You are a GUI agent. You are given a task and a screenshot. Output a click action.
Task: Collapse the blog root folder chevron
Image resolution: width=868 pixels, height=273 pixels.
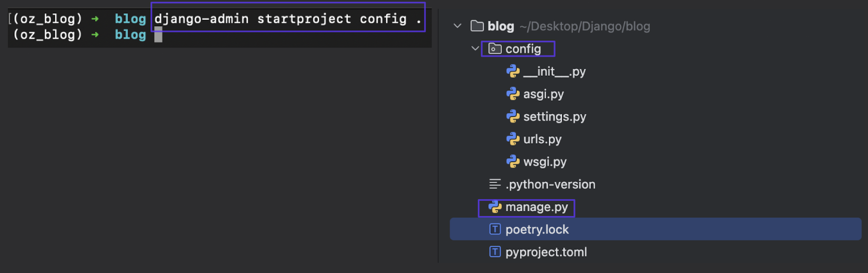coord(457,26)
